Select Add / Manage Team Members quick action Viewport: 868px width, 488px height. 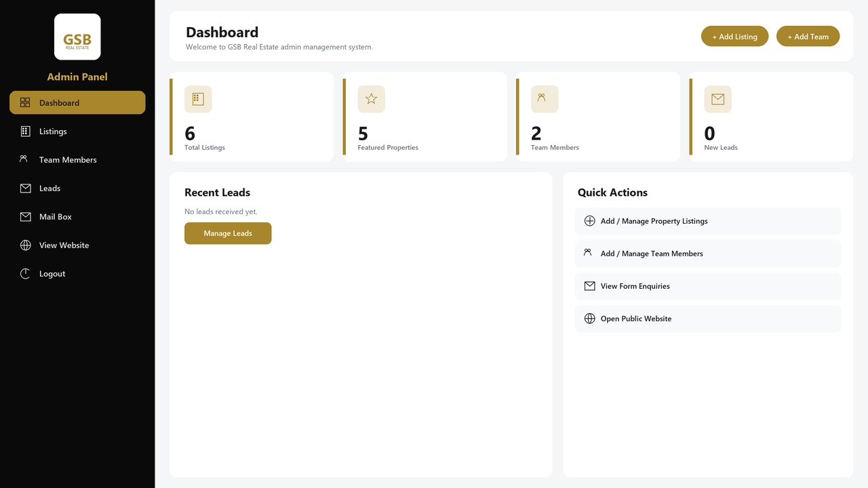click(x=708, y=253)
